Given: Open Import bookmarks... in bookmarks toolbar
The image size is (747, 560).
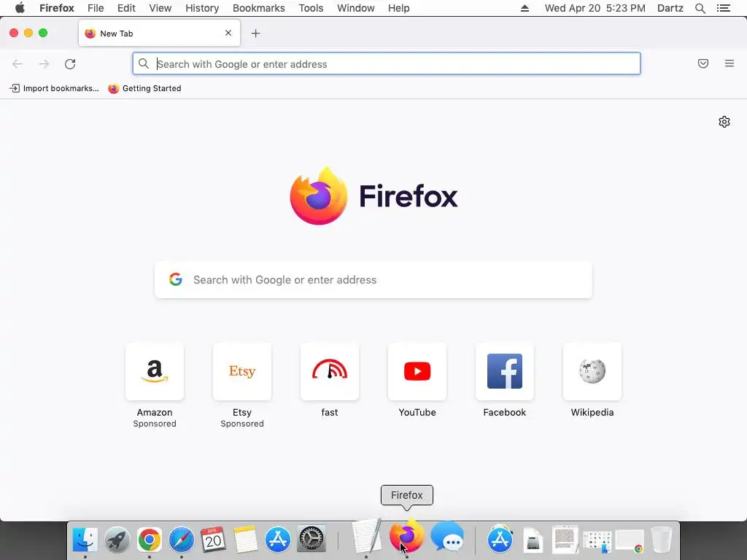Looking at the screenshot, I should click(54, 88).
